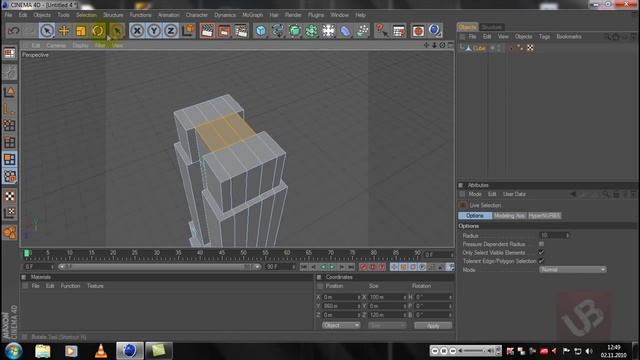Viewport: 640px width, 360px height.
Task: Click the Radius value field
Action: point(554,236)
